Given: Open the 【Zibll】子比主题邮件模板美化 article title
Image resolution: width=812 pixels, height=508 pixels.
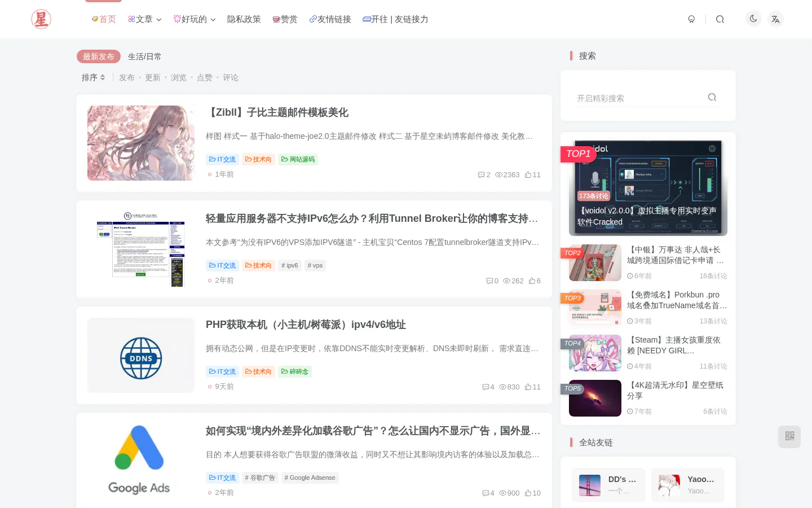Looking at the screenshot, I should (x=277, y=112).
